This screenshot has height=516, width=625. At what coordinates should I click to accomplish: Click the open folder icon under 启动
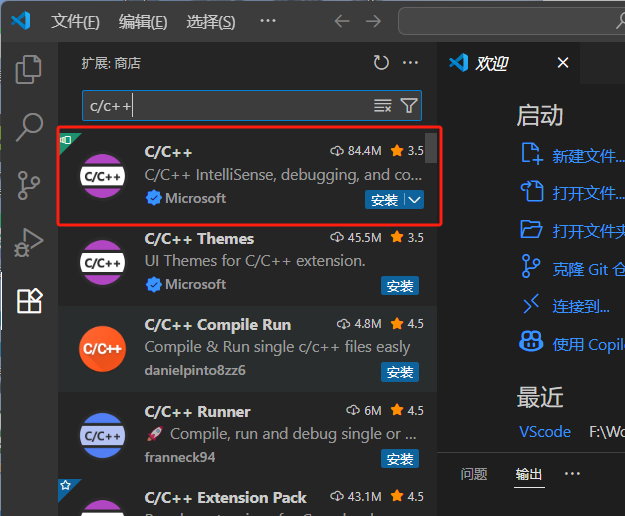pyautogui.click(x=531, y=229)
